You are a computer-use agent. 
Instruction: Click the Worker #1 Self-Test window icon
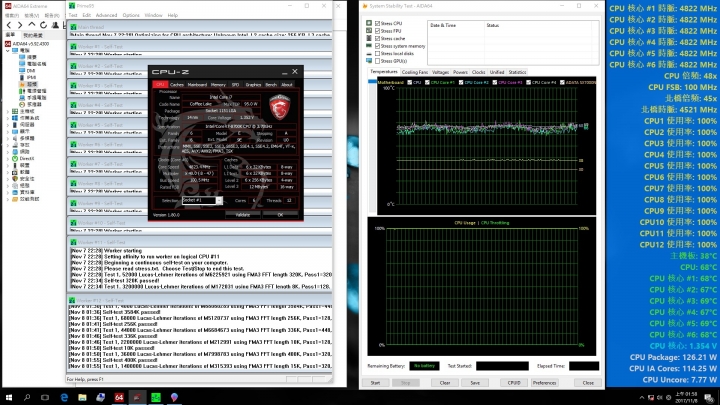(x=73, y=46)
